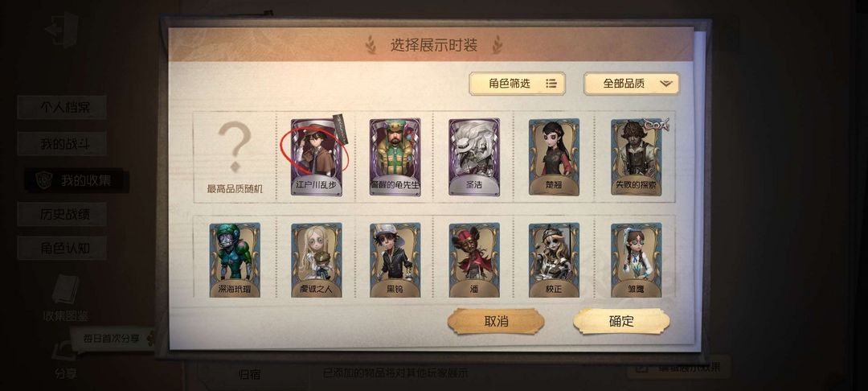
Task: Select the 雏鹰 costume card
Action: (636, 261)
